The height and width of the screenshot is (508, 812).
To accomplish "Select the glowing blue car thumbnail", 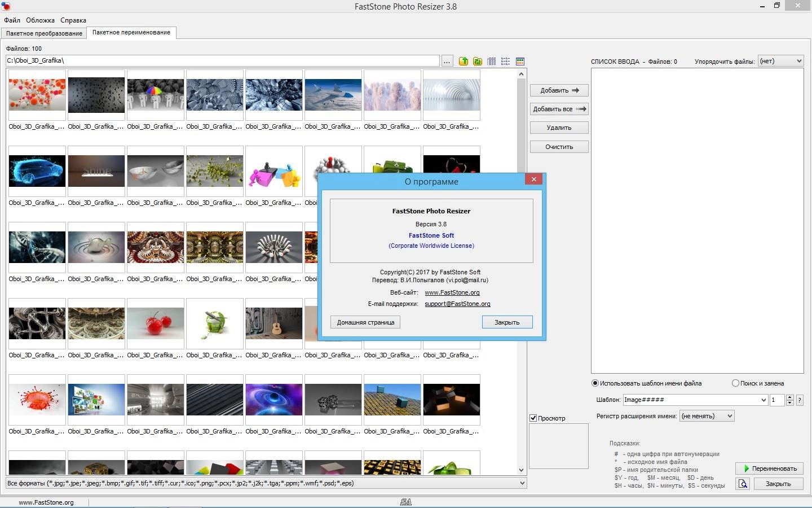I will [37, 171].
